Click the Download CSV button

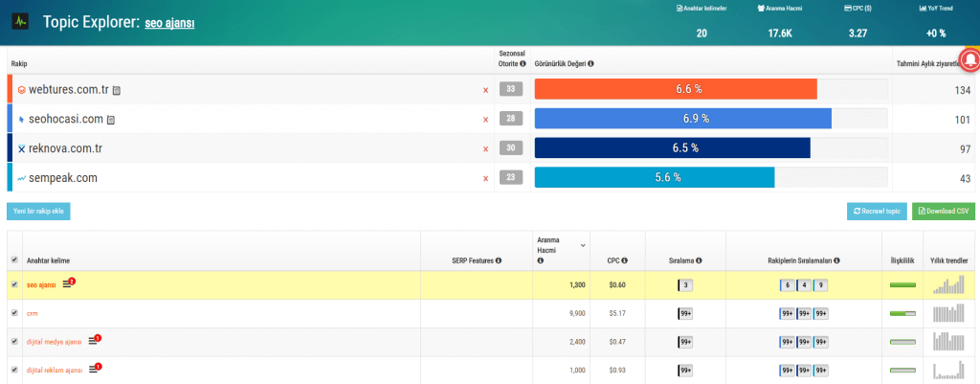click(943, 212)
